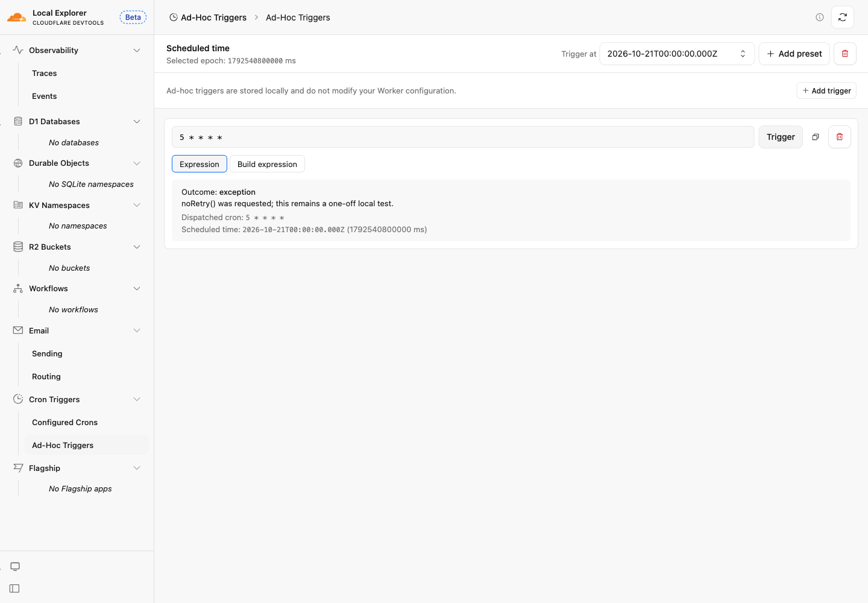
Task: Click the Flagship flag icon
Action: (18, 468)
